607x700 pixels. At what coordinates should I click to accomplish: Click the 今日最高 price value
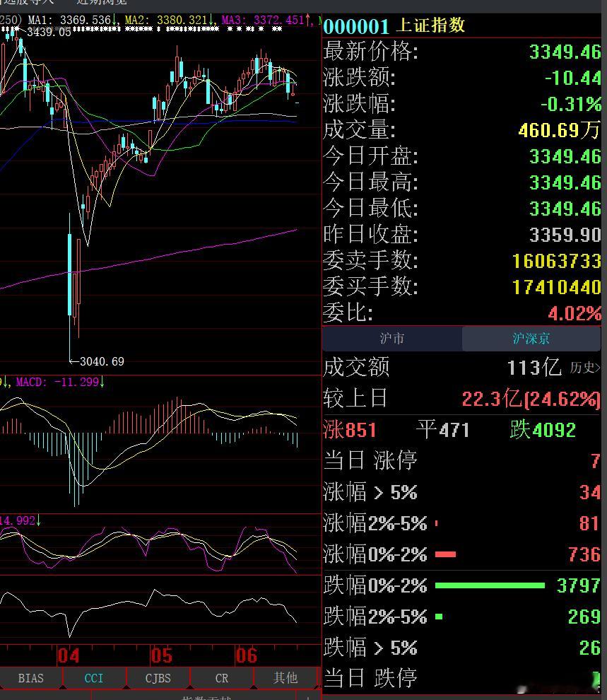click(565, 182)
